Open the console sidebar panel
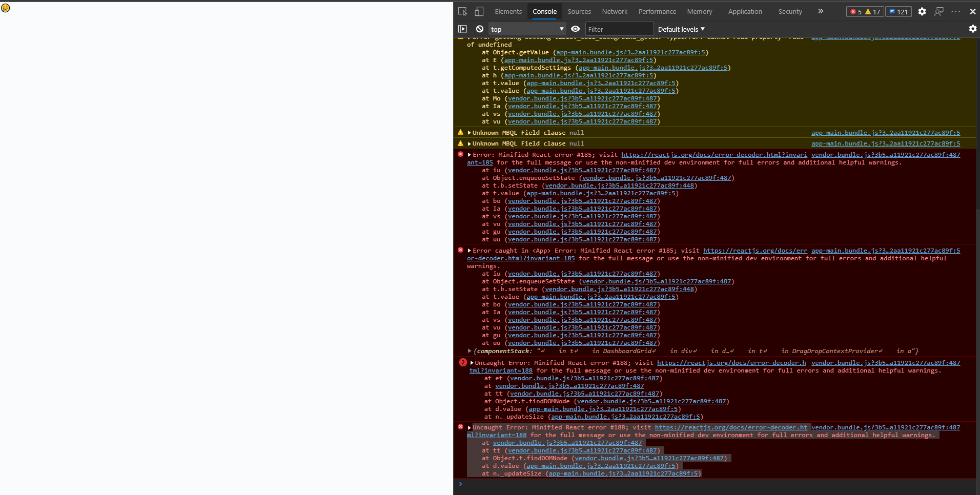The height and width of the screenshot is (495, 980). tap(463, 29)
